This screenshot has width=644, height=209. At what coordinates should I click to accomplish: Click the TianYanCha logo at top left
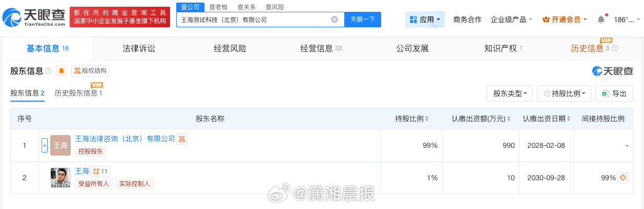tap(34, 17)
